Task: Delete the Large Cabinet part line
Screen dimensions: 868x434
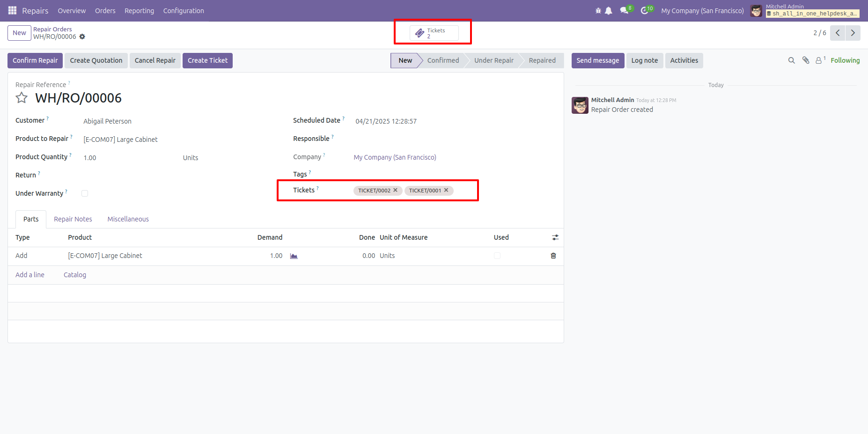Action: tap(553, 256)
